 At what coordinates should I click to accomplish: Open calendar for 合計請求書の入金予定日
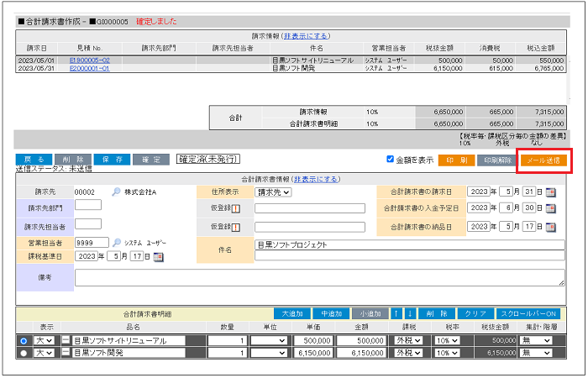coord(551,209)
